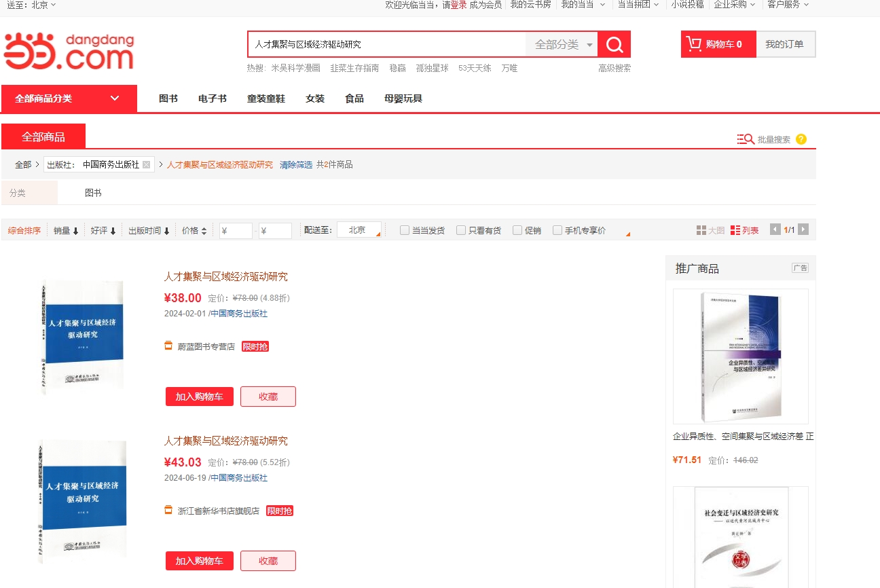Open the 食品 navigation tab
Screen dimensions: 880x588
click(354, 98)
